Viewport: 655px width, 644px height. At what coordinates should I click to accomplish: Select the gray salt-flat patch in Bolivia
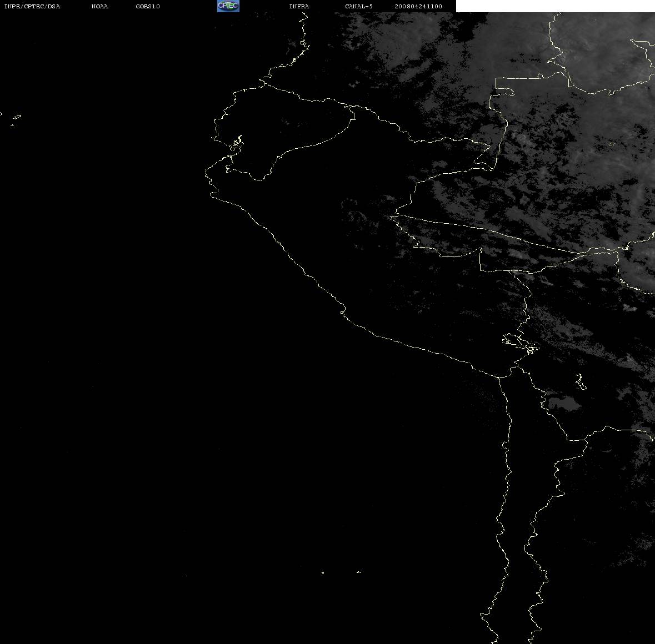point(564,404)
